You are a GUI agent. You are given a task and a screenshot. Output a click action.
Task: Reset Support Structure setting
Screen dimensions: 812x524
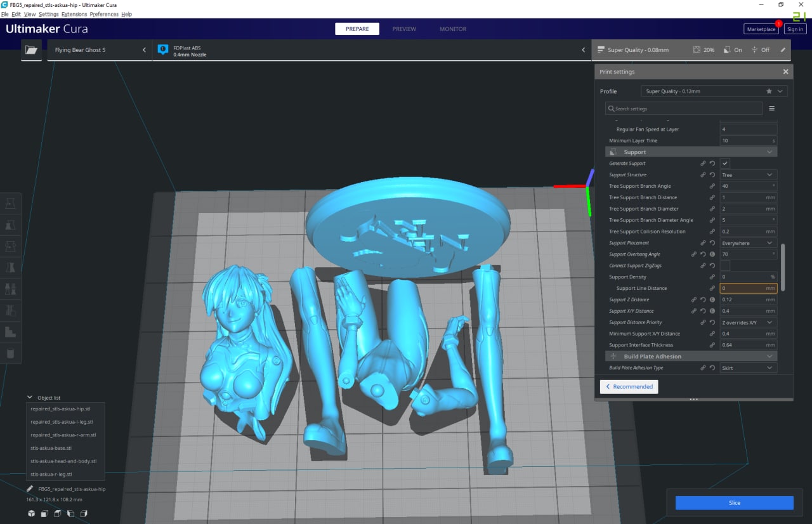point(712,175)
